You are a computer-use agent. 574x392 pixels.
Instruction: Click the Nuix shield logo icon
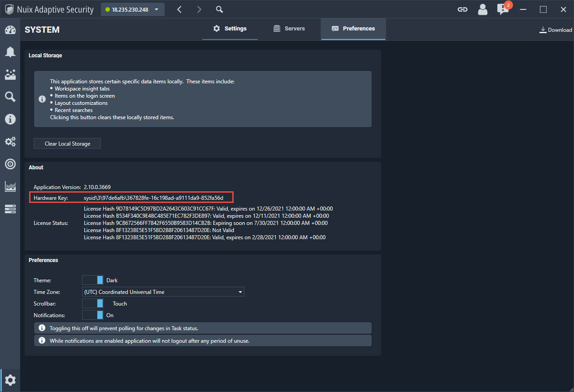click(9, 9)
